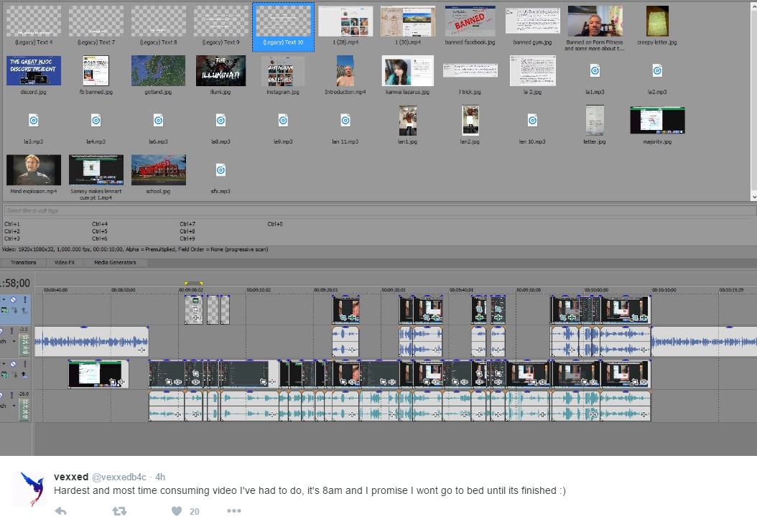Select the school.jpg thumbnail
757x532 pixels.
(158, 170)
